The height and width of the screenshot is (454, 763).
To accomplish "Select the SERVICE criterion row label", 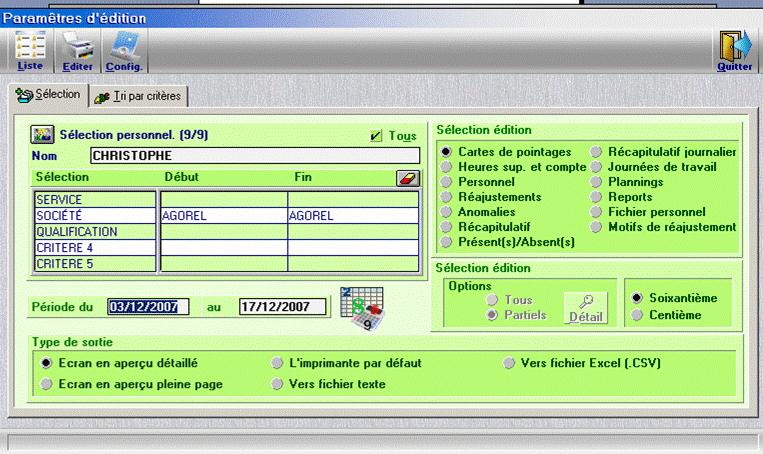I will point(95,200).
